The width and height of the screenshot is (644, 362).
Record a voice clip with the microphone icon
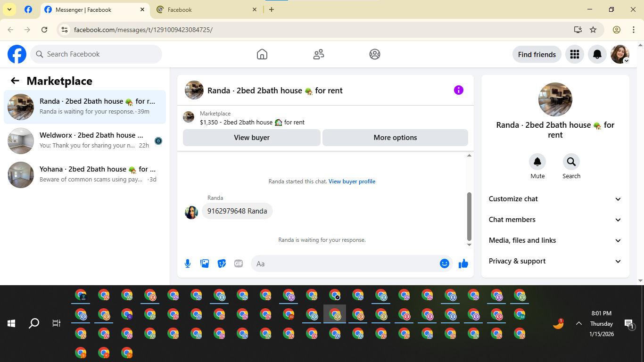tap(188, 263)
